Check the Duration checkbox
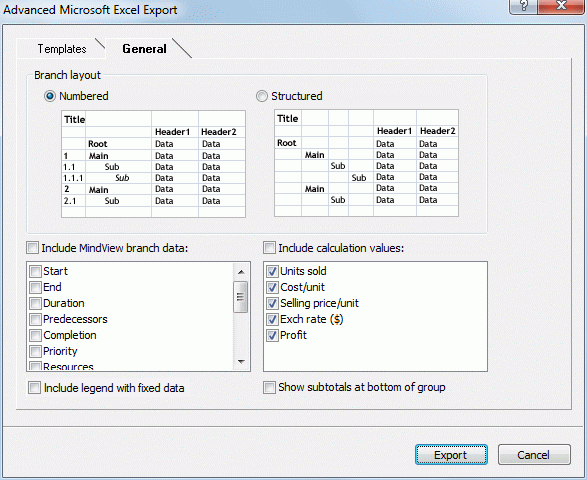This screenshot has height=480, width=587. click(x=36, y=303)
